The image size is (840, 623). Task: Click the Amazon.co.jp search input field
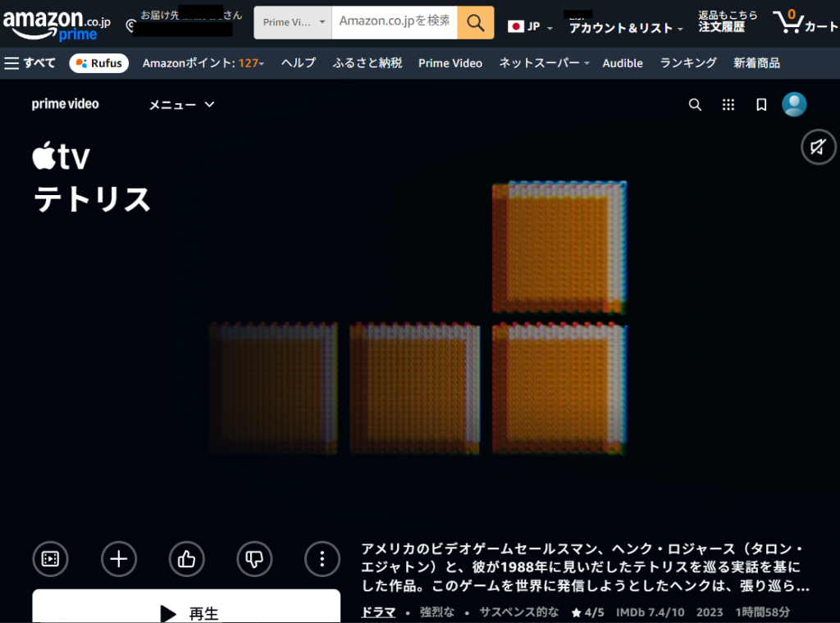(394, 22)
